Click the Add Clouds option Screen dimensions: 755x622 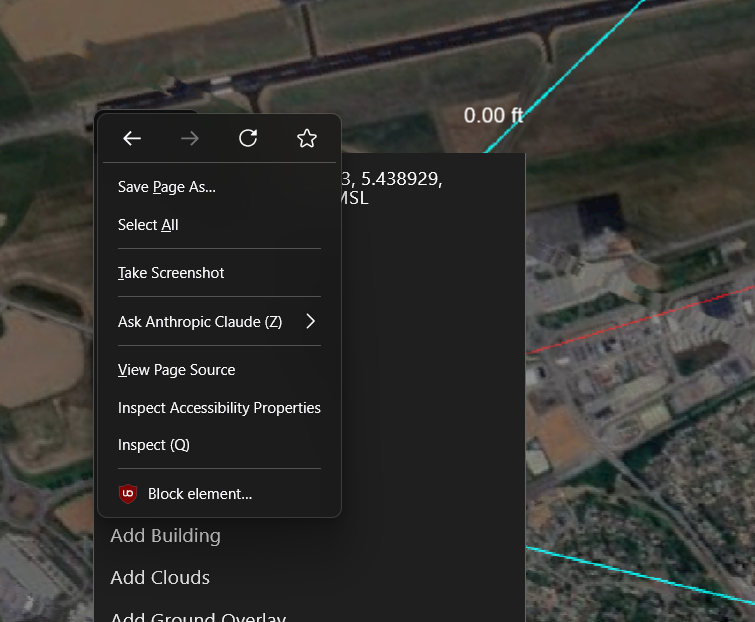click(x=160, y=578)
